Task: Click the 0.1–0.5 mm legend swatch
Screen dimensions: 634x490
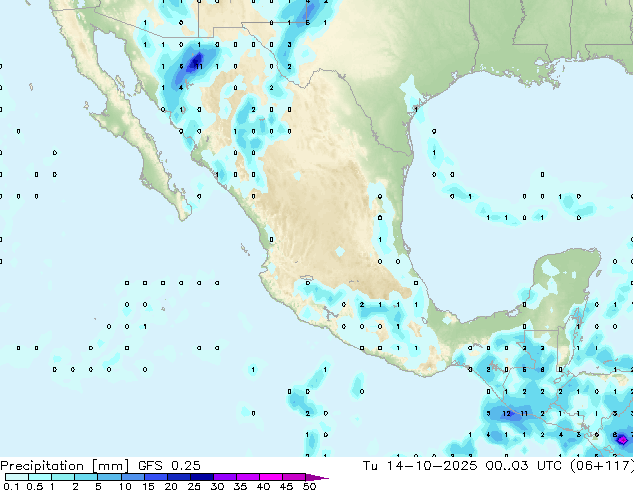Action: tap(17, 477)
